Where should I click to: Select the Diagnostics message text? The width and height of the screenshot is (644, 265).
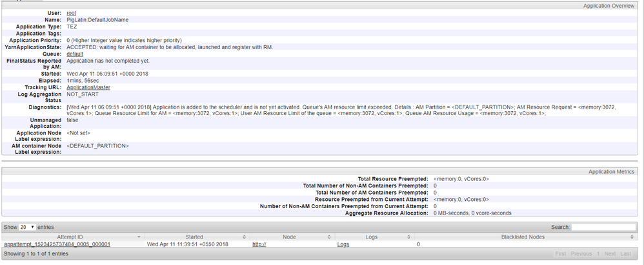click(341, 111)
